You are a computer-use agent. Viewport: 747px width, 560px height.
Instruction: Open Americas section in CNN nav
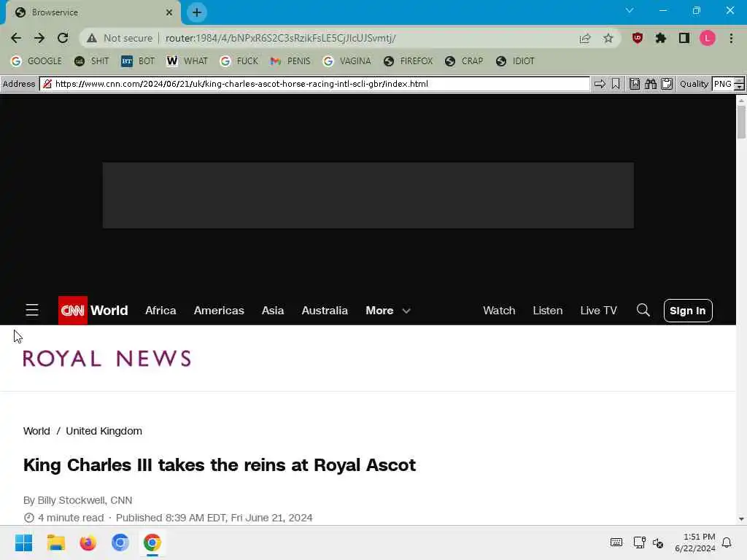pyautogui.click(x=219, y=311)
